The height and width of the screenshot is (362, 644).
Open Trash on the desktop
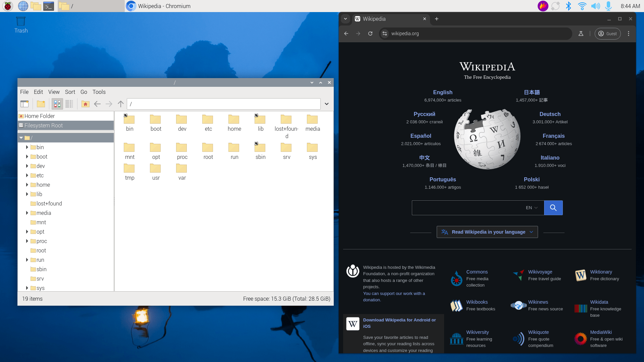click(21, 25)
